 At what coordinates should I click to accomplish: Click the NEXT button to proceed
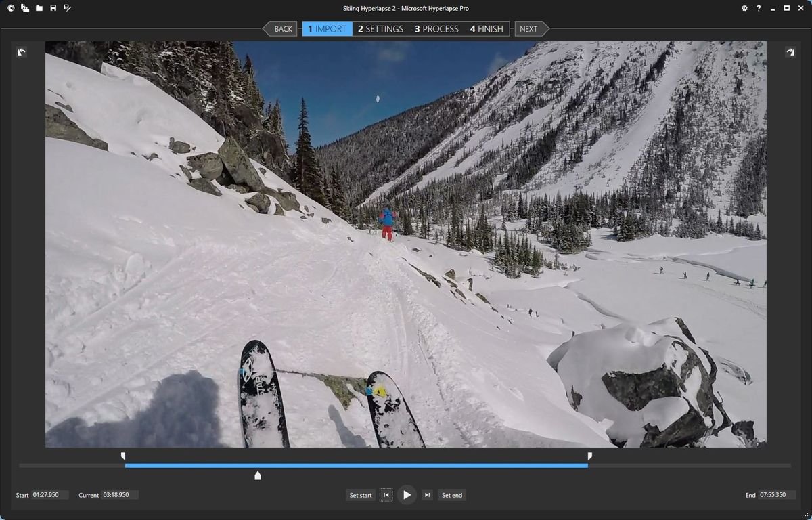tap(528, 28)
